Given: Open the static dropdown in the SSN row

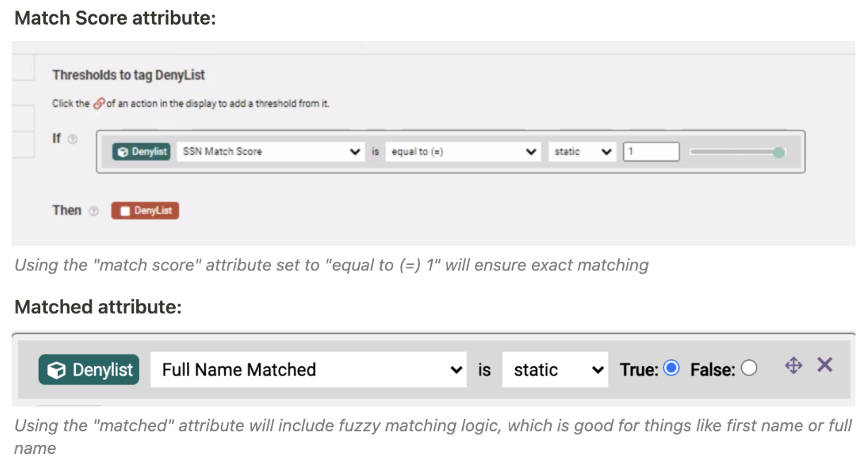Looking at the screenshot, I should pyautogui.click(x=582, y=152).
